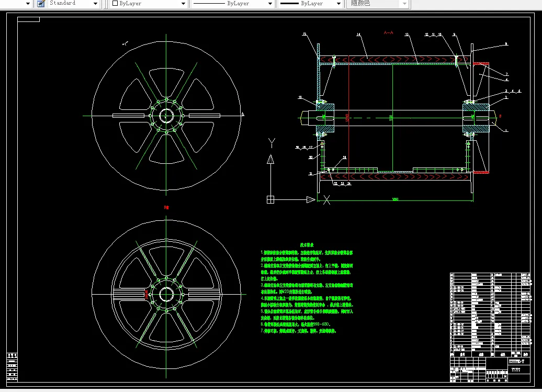Viewport: 542px width, 392px height.
Task: Open the dropdown arrow left of the text style icon
Action: [x=28, y=4]
